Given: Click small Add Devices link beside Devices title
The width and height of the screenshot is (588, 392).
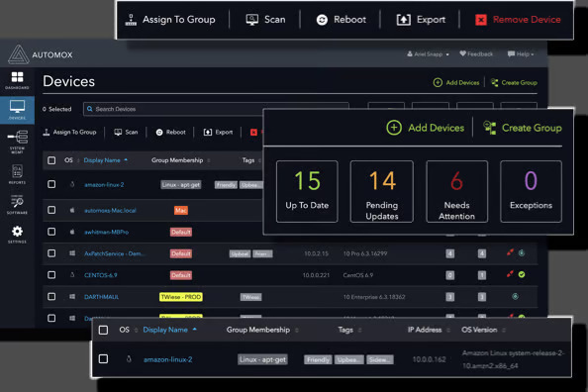Looking at the screenshot, I should coord(456,82).
